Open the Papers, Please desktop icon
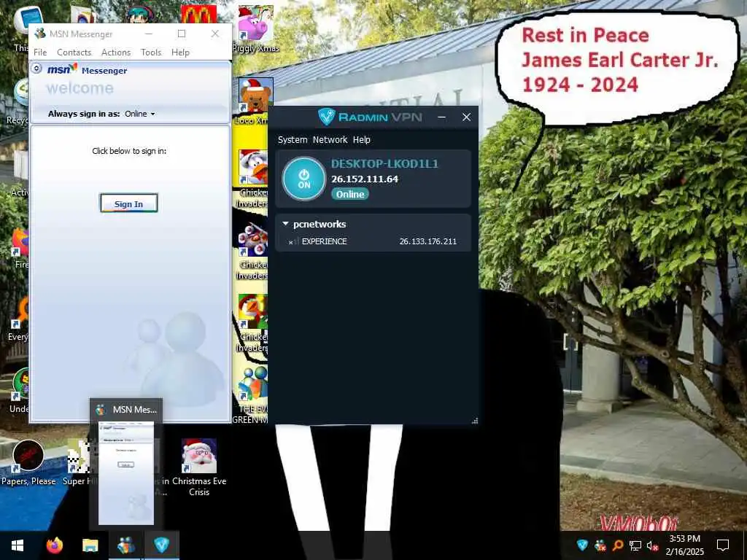 (x=28, y=463)
